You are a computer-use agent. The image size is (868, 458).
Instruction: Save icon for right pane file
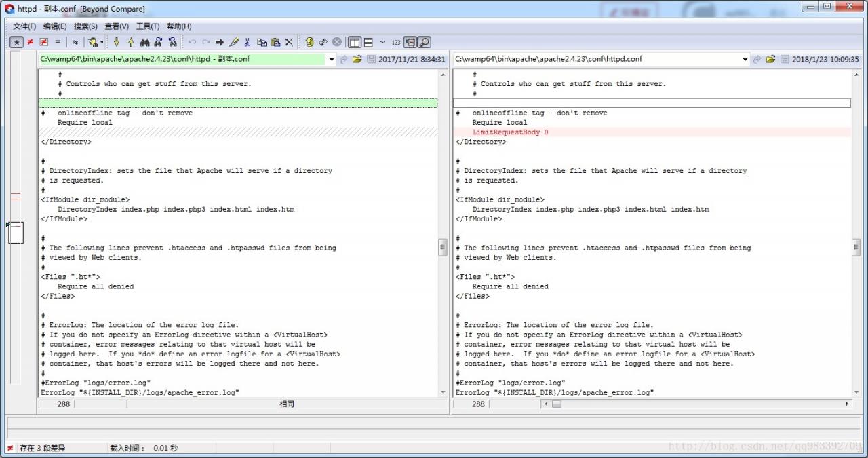[x=785, y=59]
